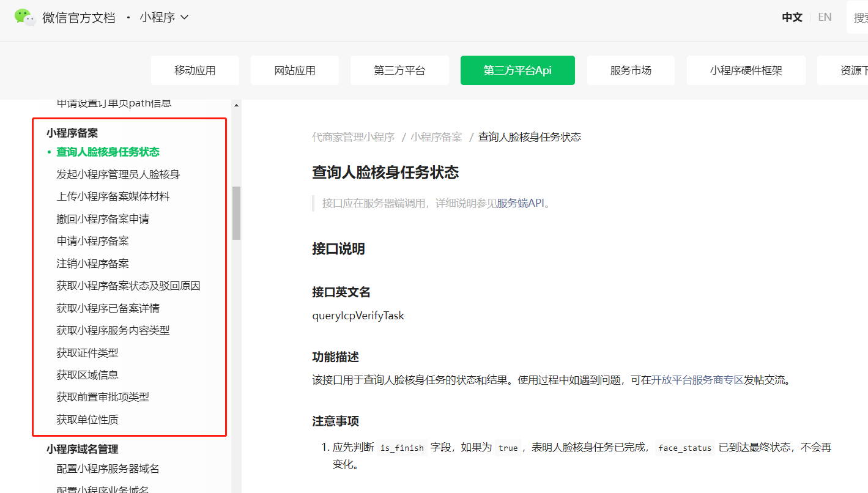Screen dimensions: 868x493
Task: Open 获取单位性质 sidebar item
Action: pos(87,420)
